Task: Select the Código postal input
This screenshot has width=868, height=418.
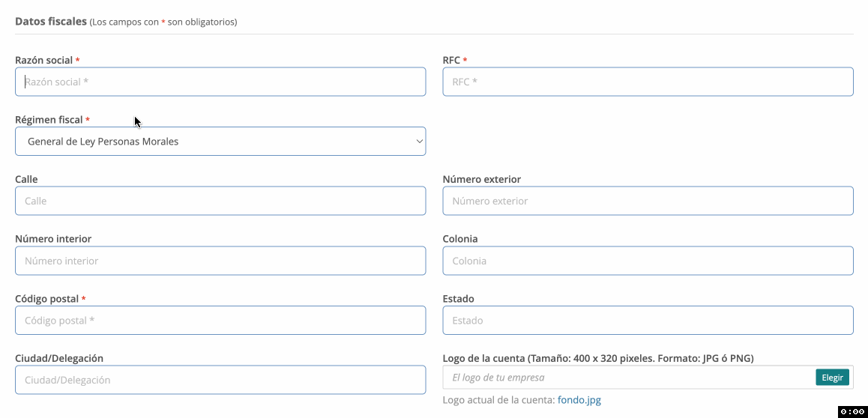Action: 220,321
